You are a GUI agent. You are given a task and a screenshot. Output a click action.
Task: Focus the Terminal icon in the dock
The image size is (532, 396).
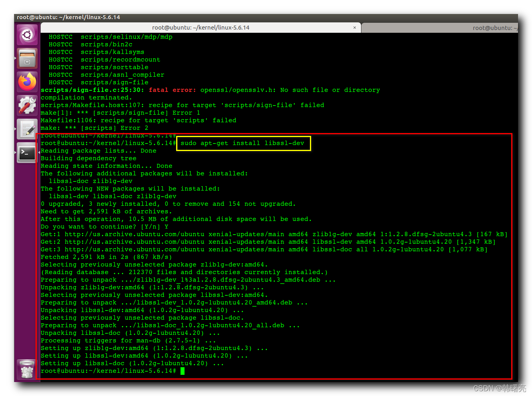coord(27,153)
